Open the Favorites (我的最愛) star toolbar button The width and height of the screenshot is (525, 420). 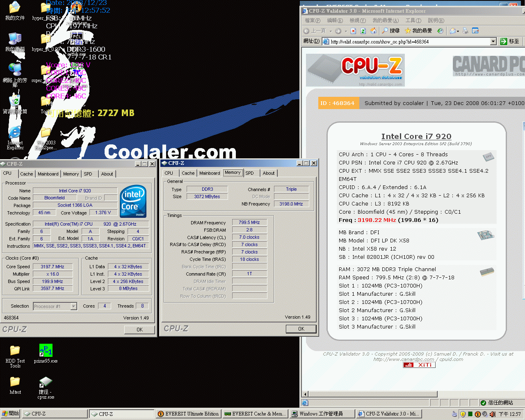click(418, 31)
